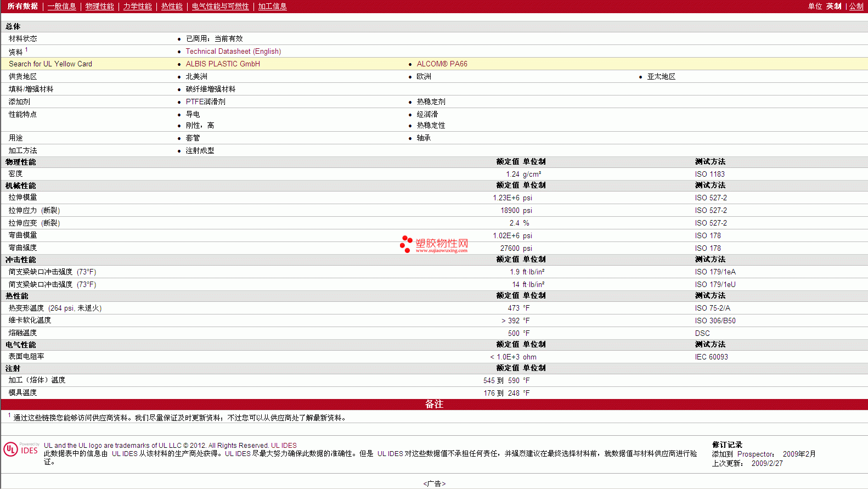Select the DSC test method text
The width and height of the screenshot is (868, 489).
point(702,333)
